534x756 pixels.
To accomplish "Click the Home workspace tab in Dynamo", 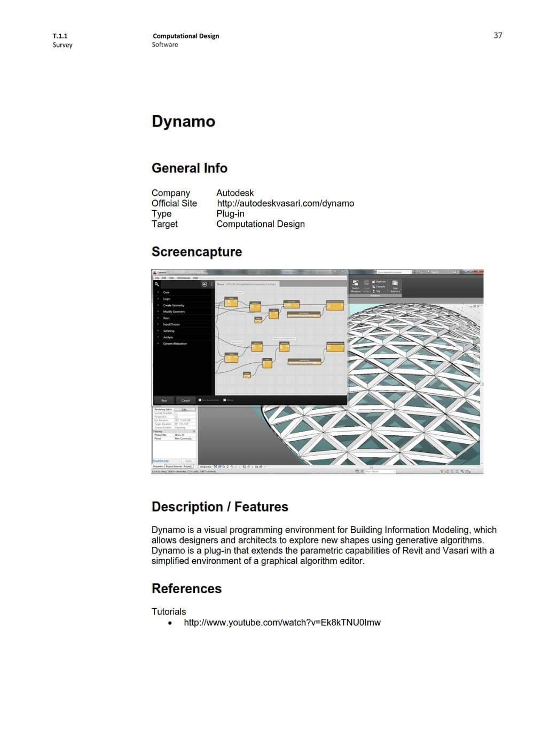I will (220, 284).
